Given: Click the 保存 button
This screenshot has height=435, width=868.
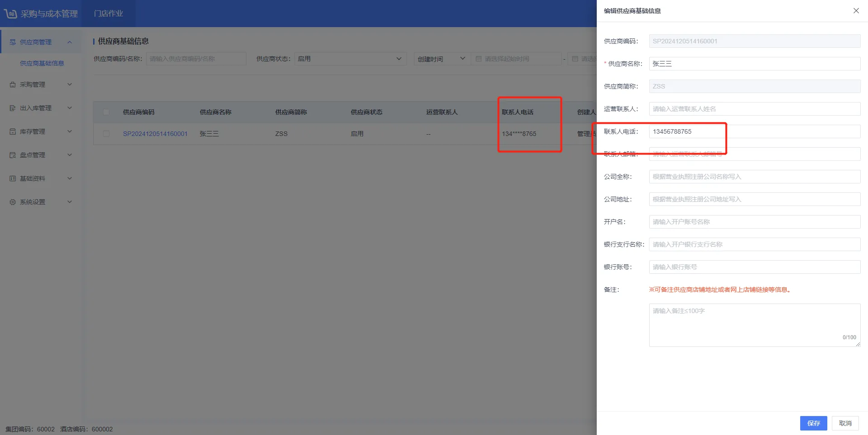Looking at the screenshot, I should [813, 423].
